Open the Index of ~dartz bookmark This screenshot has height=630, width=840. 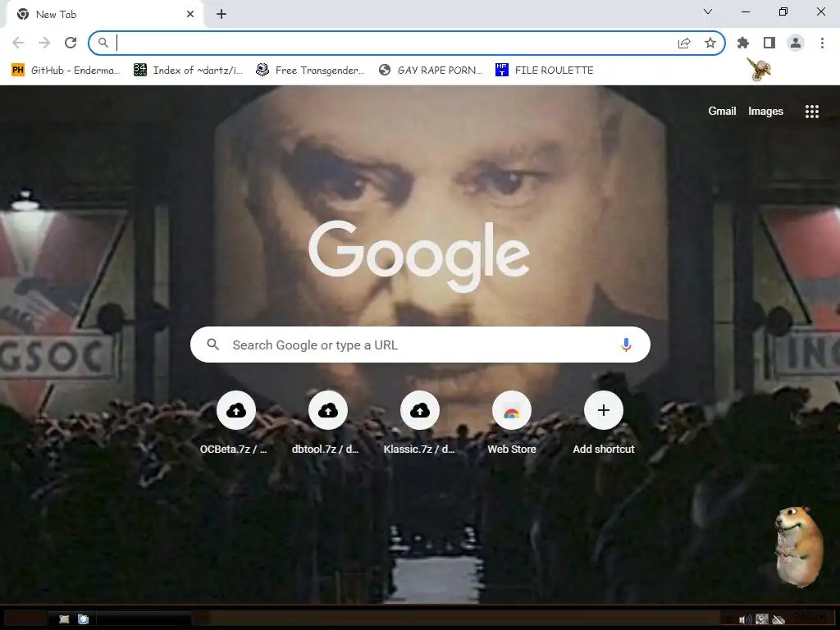pyautogui.click(x=189, y=71)
